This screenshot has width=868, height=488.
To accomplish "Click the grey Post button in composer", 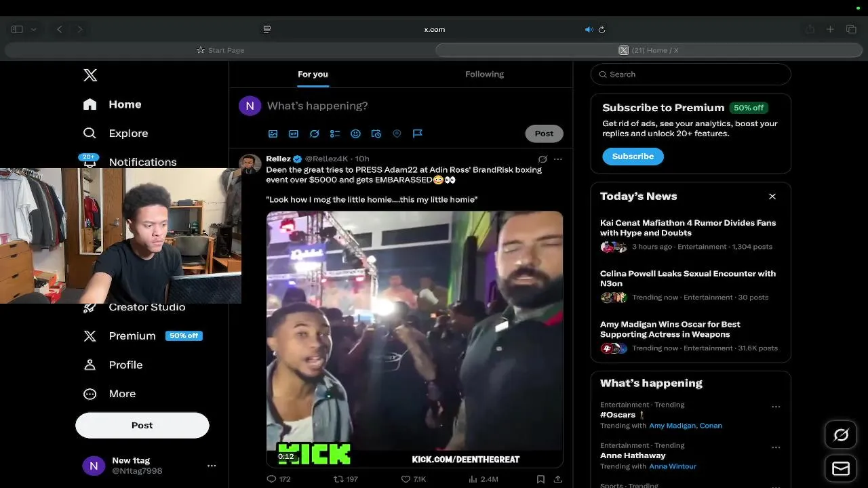I will [x=544, y=134].
